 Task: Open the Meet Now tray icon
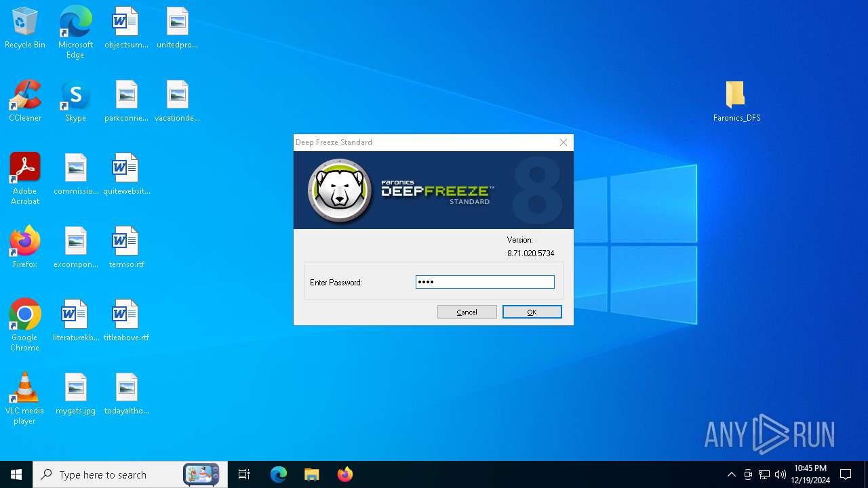(x=748, y=474)
